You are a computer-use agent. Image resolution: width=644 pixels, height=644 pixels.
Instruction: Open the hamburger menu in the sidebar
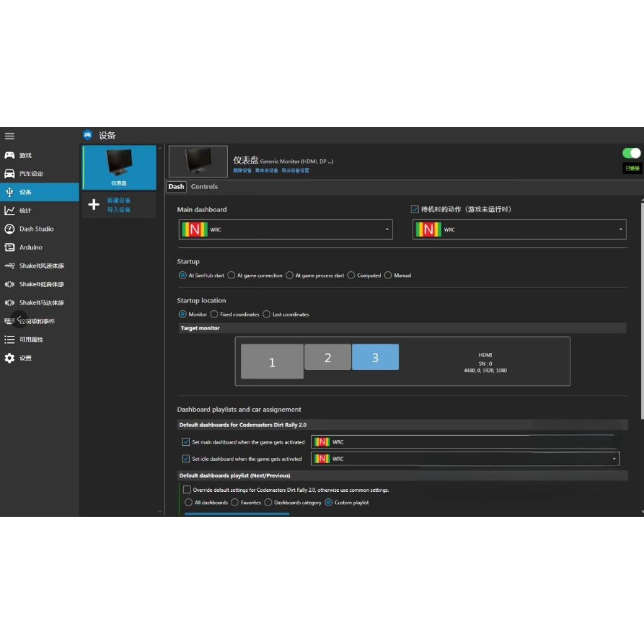point(9,136)
